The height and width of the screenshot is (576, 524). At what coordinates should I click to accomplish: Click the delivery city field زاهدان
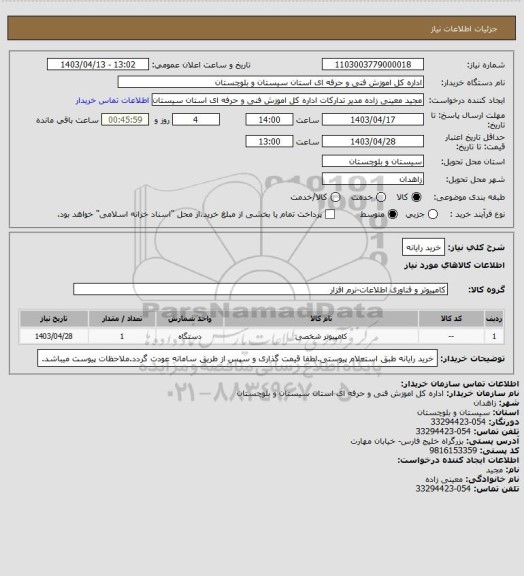click(x=373, y=179)
